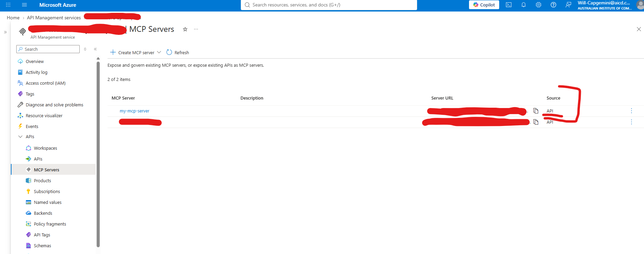Focus the global search resources field
644x254 pixels.
click(x=329, y=5)
